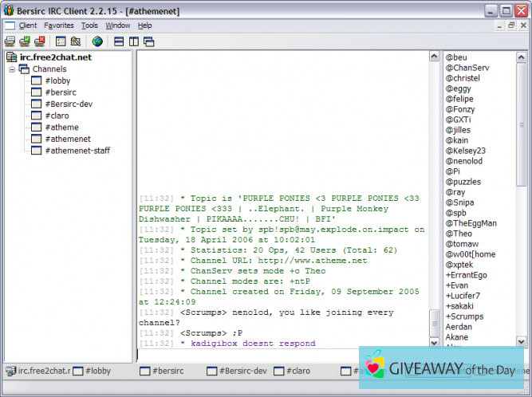
Task: Click the globe icon in the toolbar
Action: 97,41
